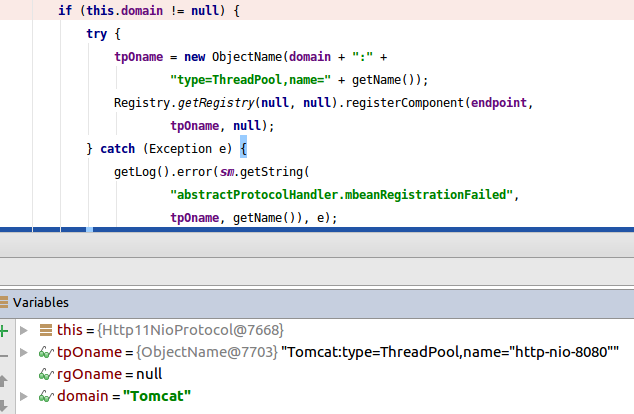Image resolution: width=634 pixels, height=414 pixels.
Task: Click the blue horizontal scrollbar below the editor
Action: [x=317, y=230]
